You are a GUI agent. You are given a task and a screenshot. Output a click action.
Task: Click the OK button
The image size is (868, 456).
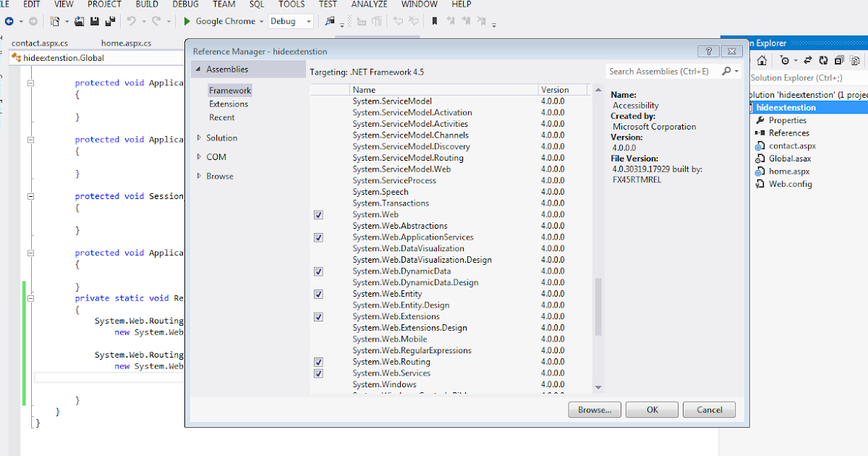pos(652,410)
